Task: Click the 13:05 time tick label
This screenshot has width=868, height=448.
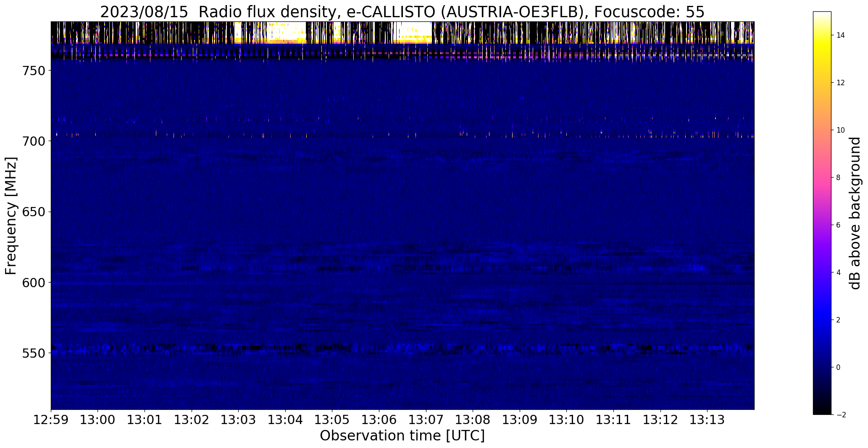Action: pos(332,420)
